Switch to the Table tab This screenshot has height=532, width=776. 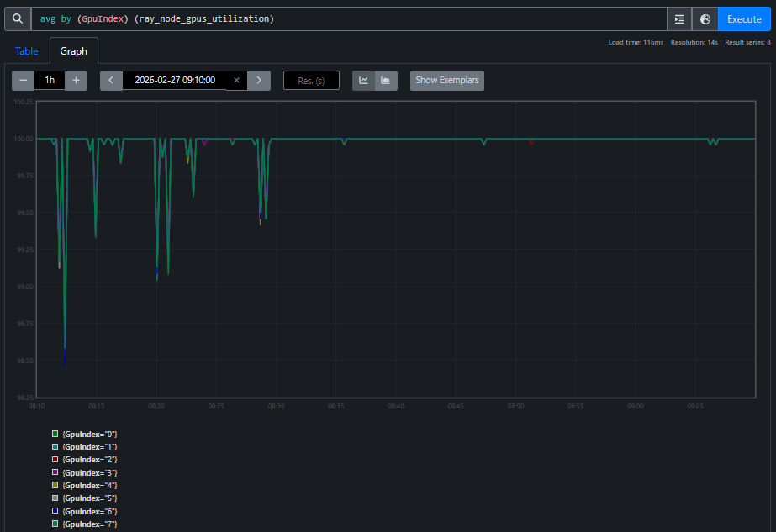[26, 51]
